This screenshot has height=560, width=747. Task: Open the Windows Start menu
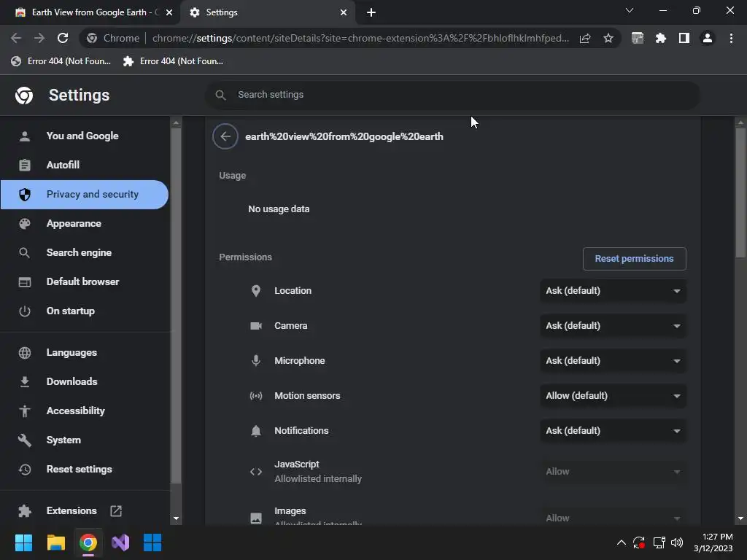(x=23, y=542)
